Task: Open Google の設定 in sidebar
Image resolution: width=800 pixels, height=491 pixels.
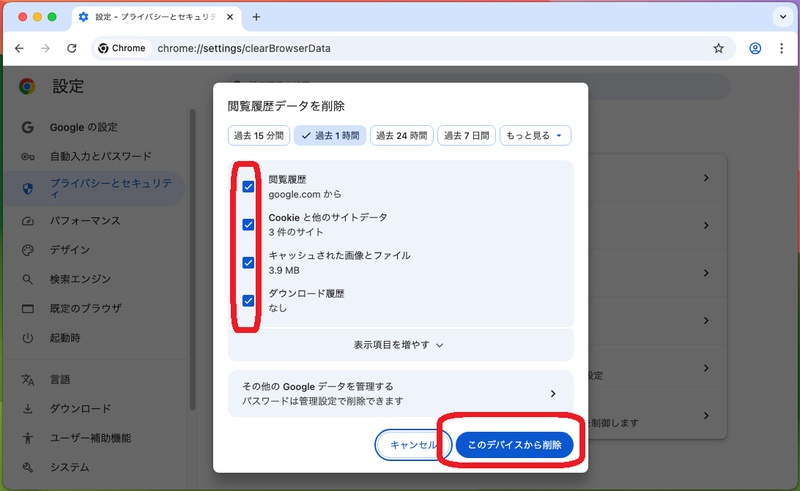Action: coord(83,127)
